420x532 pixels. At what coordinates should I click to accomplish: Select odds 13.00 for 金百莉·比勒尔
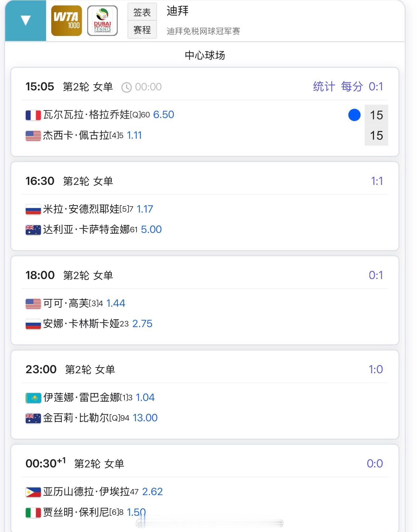point(145,418)
